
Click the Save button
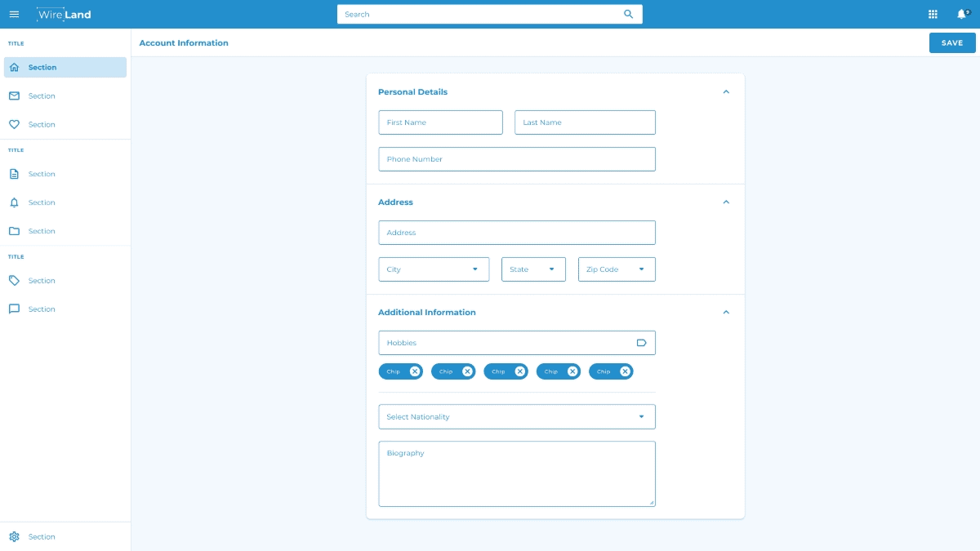click(952, 43)
